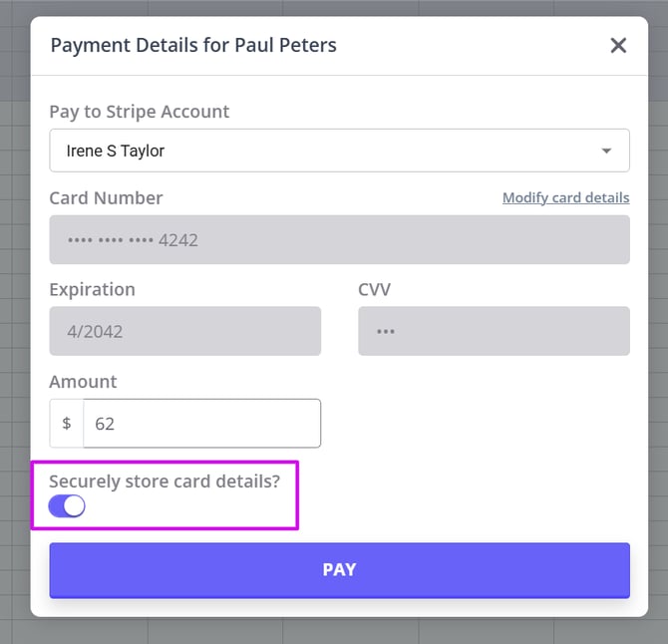Click the masked card number field
The height and width of the screenshot is (644, 668).
pos(339,240)
